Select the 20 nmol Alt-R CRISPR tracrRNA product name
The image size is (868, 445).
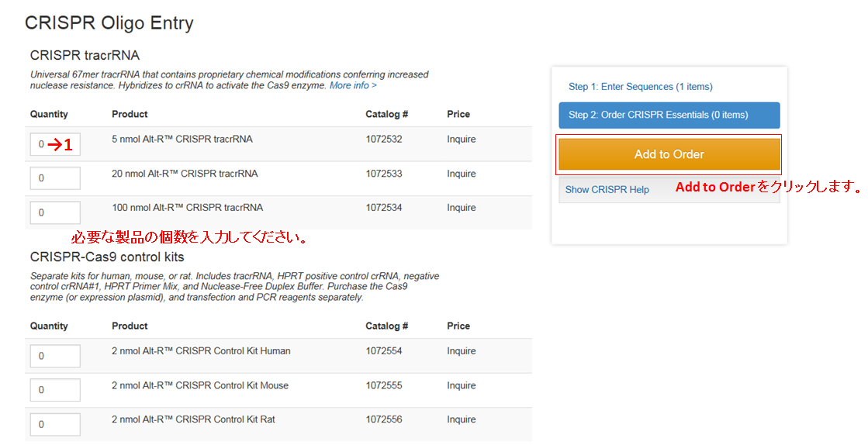click(185, 173)
